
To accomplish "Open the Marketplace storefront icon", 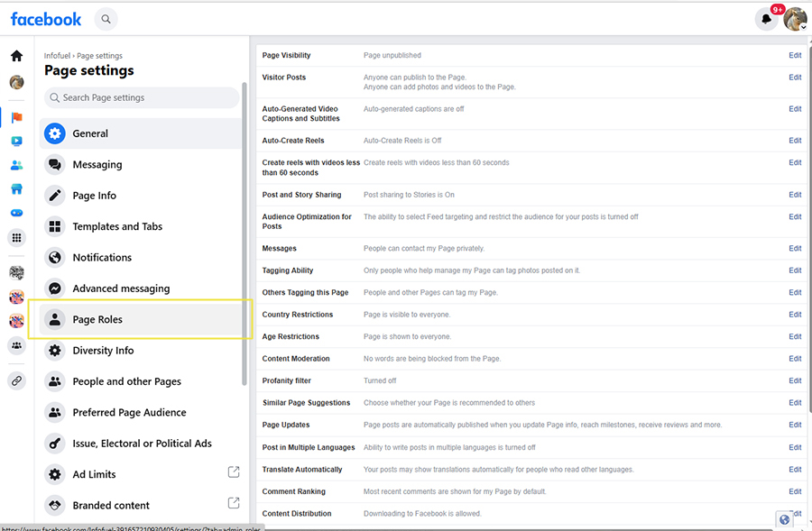I will pos(16,190).
